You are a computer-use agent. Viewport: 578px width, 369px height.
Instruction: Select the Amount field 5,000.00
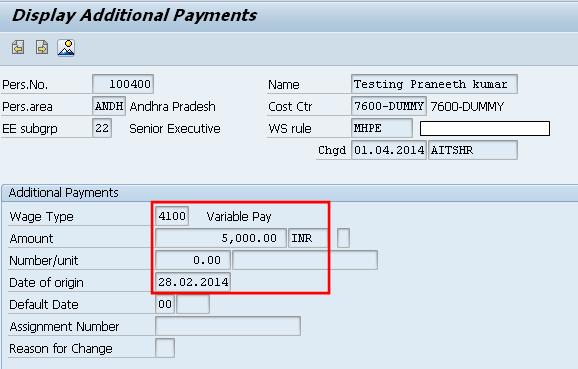pos(221,238)
